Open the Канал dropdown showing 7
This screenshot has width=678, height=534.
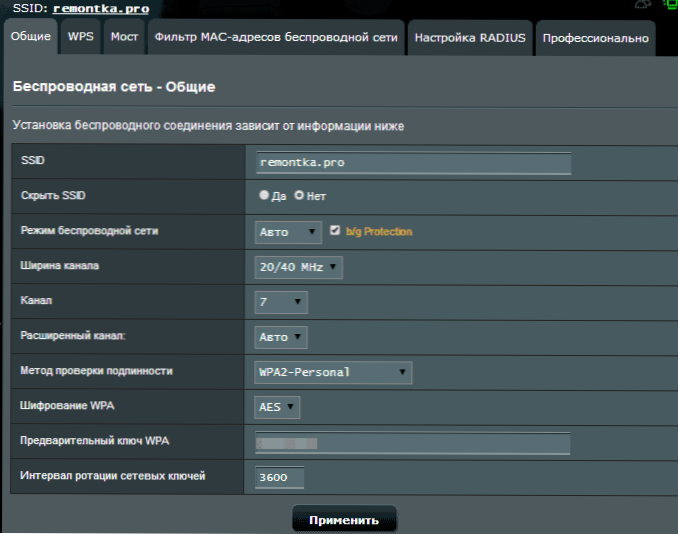281,302
